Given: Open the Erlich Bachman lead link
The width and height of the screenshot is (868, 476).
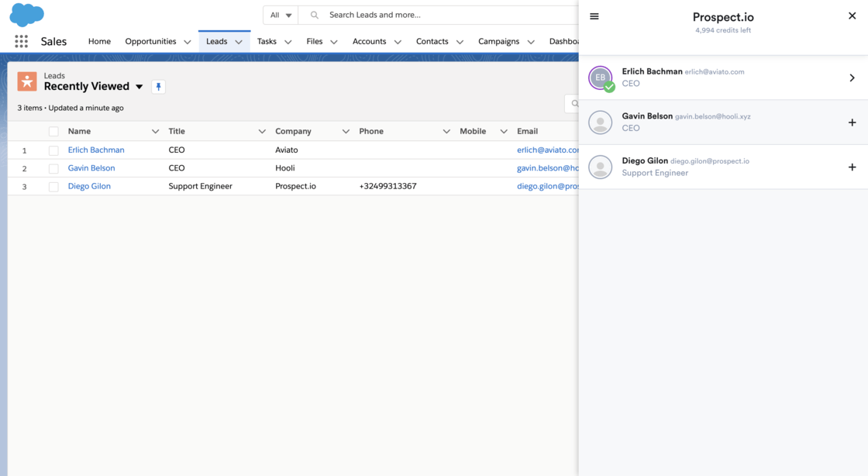Looking at the screenshot, I should tap(96, 150).
